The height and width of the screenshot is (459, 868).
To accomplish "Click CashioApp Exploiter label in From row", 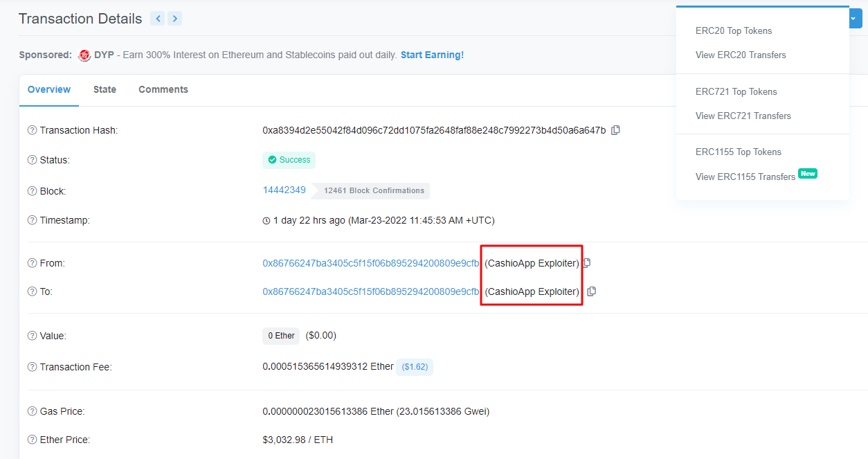I will pos(532,263).
